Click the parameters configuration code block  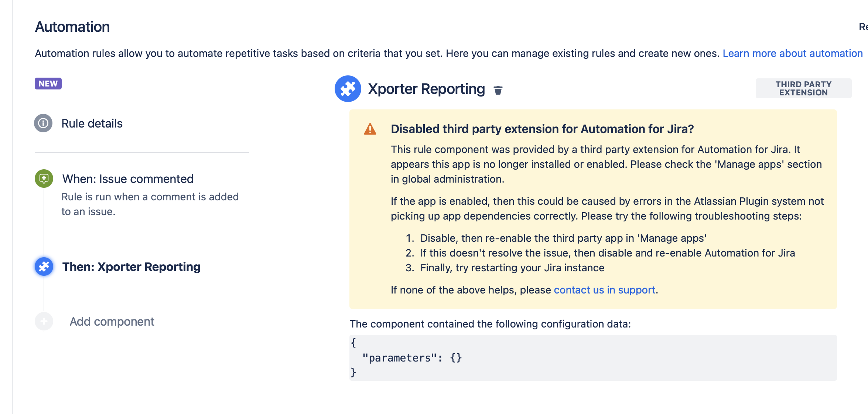592,357
